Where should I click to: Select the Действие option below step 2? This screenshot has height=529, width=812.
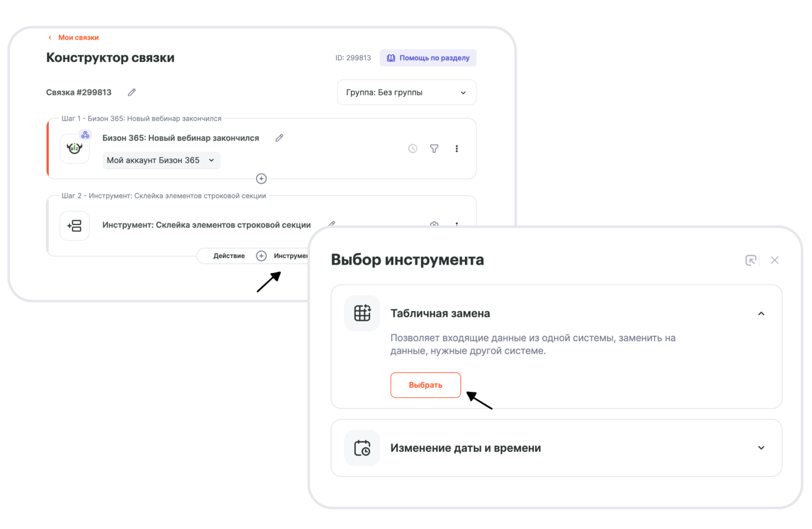point(229,256)
